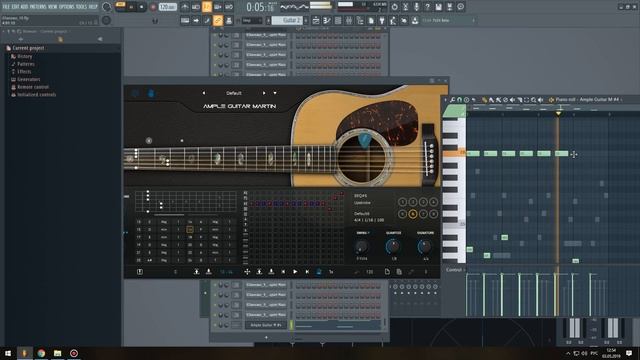
Task: Open preset list dropdown arrow beside Default
Action: (275, 93)
